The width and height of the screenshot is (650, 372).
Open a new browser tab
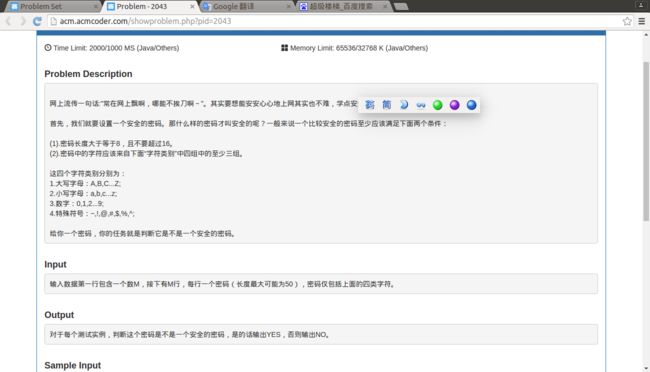(401, 7)
